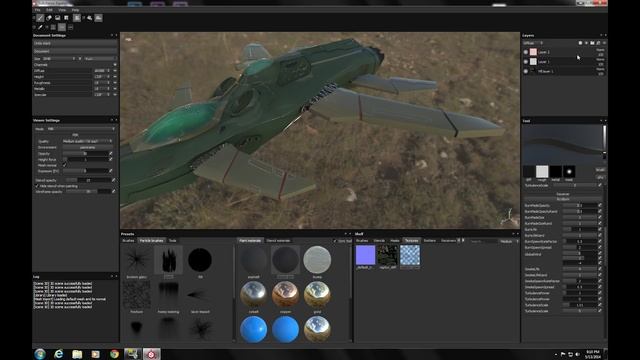Click the Environment panorama button
The height and width of the screenshot is (360, 640).
pyautogui.click(x=87, y=147)
